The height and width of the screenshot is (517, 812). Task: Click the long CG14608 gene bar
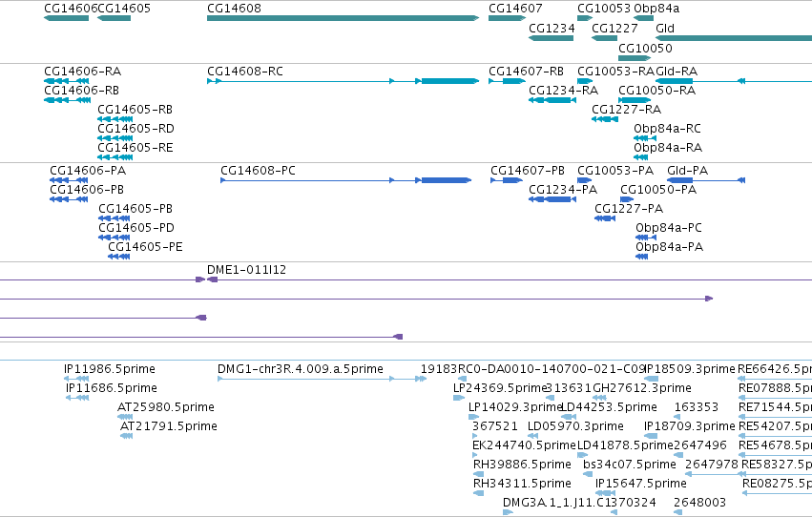[343, 18]
